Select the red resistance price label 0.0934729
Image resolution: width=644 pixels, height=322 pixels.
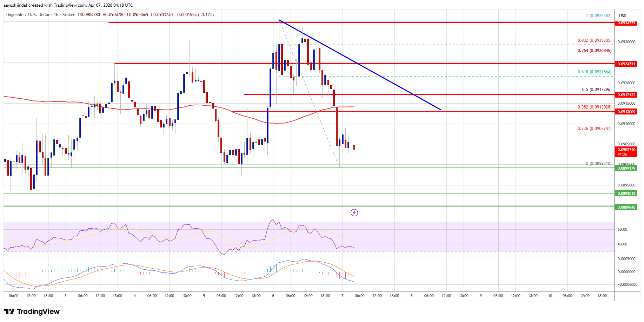click(626, 23)
